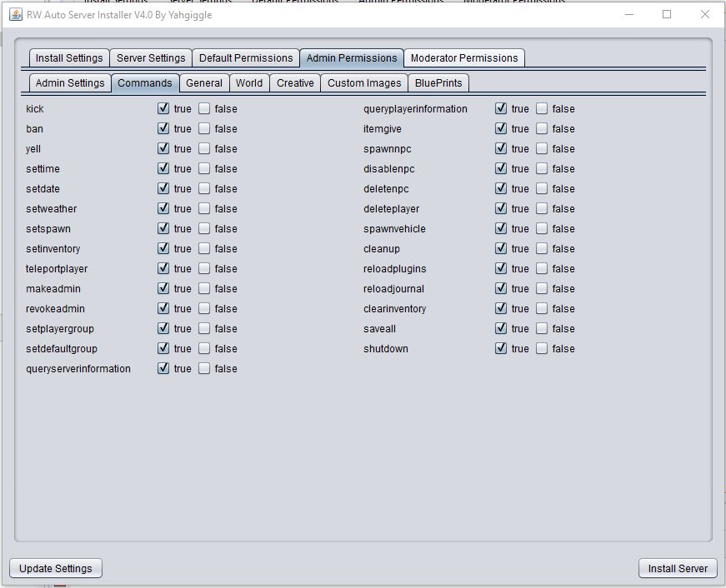
Task: Click the Install Server button
Action: click(x=678, y=568)
